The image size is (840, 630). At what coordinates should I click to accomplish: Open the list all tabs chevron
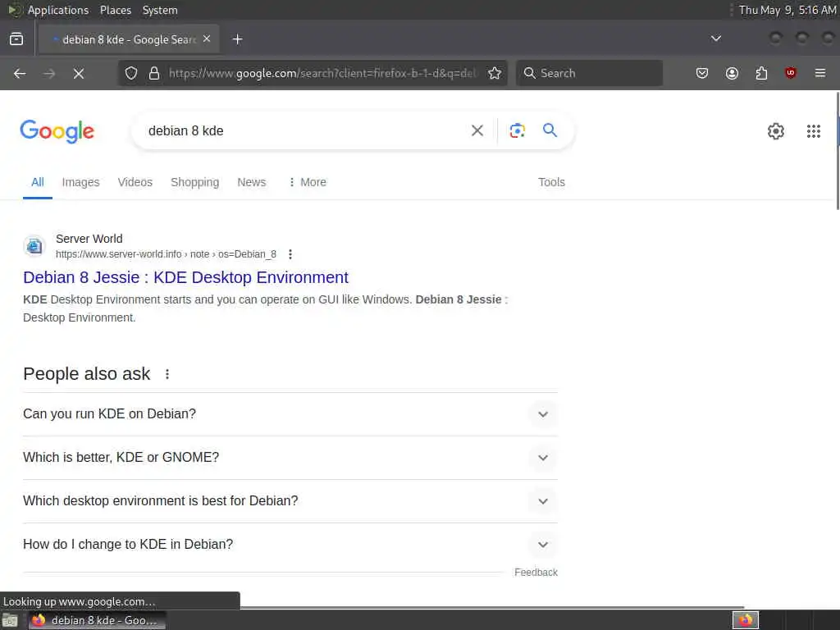[x=715, y=39]
